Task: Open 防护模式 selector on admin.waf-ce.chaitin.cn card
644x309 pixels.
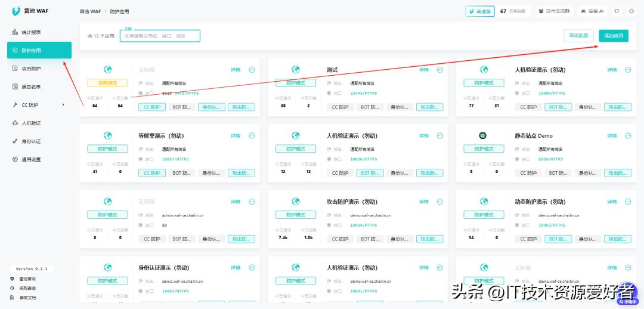Action: pyautogui.click(x=107, y=215)
